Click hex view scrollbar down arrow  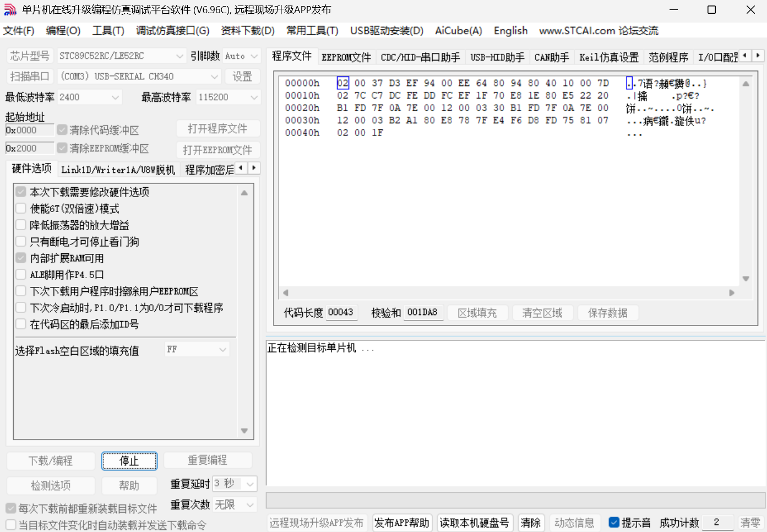746,279
